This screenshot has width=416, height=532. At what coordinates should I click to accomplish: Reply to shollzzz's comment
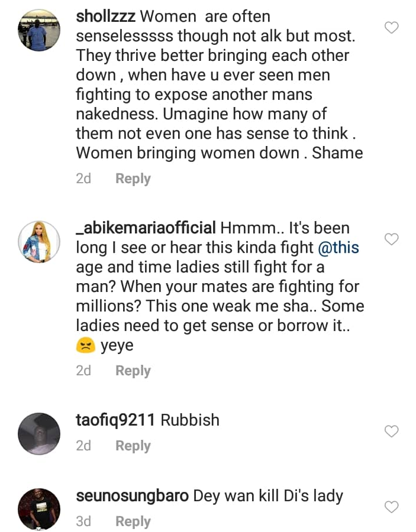click(x=133, y=179)
